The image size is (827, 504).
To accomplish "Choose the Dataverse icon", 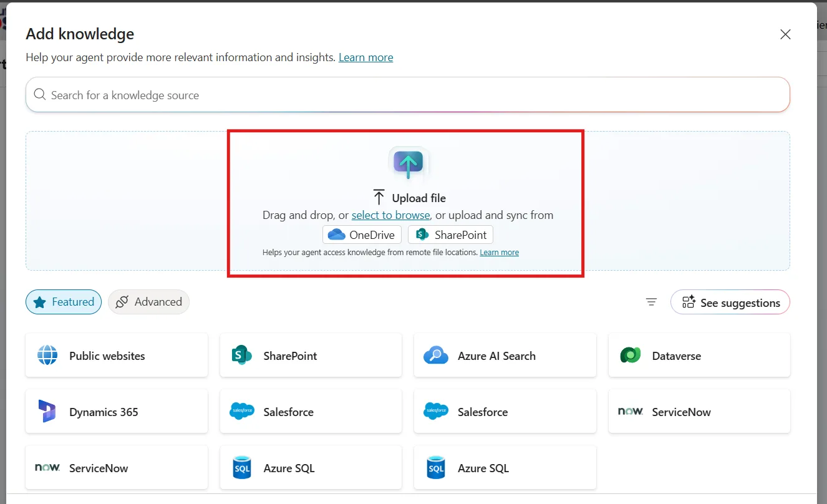I will (x=631, y=356).
